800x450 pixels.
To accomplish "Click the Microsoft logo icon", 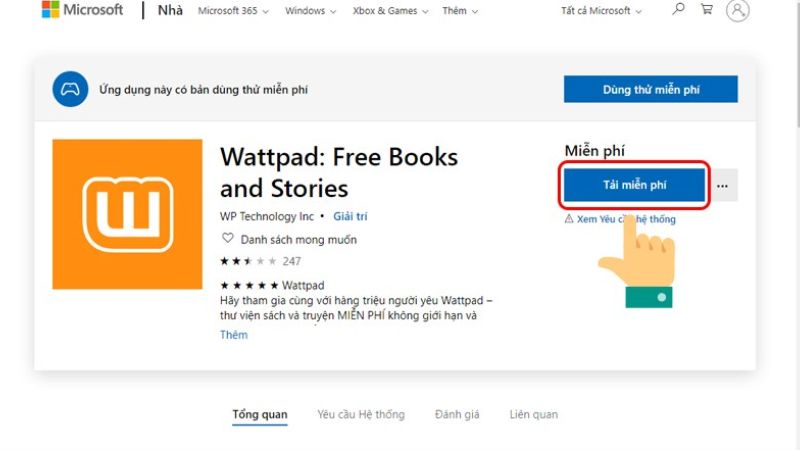I will point(49,10).
